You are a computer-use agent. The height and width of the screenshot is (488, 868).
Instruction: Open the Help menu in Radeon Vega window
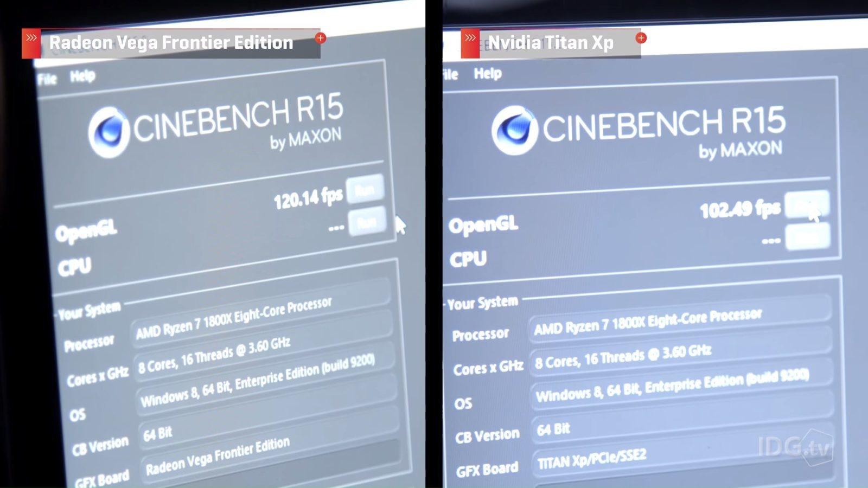[82, 76]
